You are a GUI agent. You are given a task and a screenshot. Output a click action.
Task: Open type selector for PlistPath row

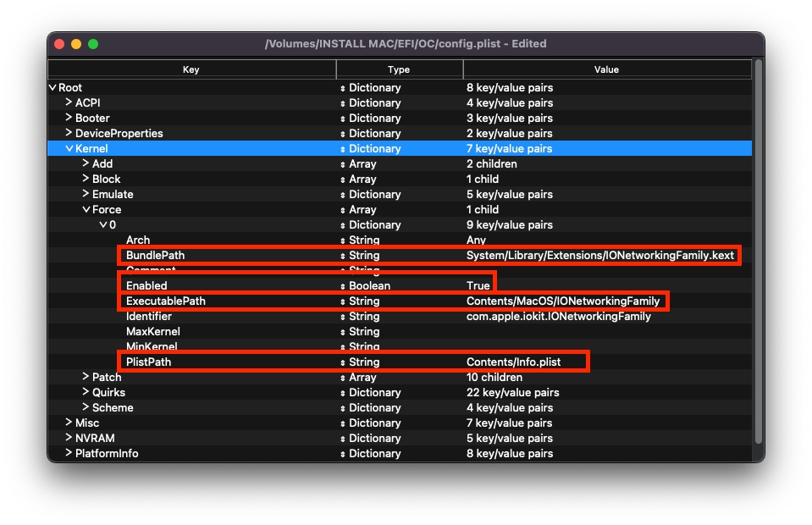coord(343,362)
